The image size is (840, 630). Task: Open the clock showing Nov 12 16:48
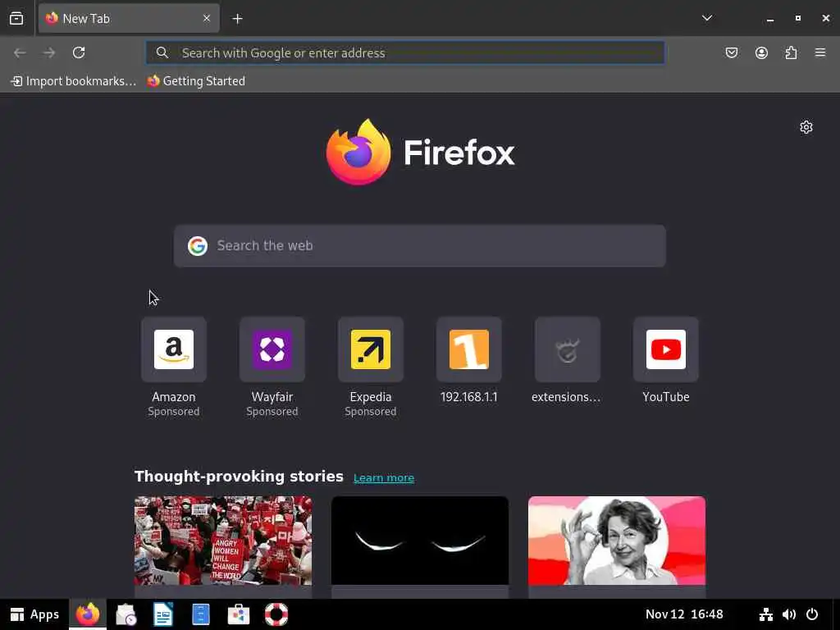tap(684, 614)
